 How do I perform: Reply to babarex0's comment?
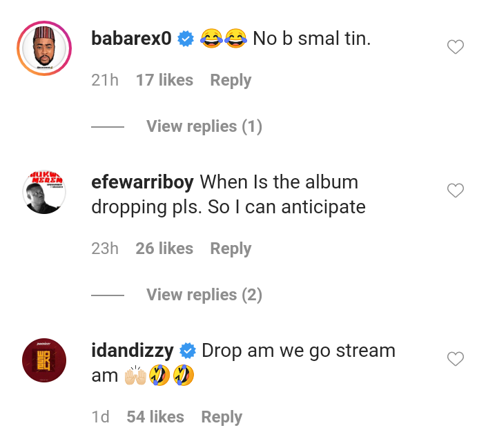point(231,80)
